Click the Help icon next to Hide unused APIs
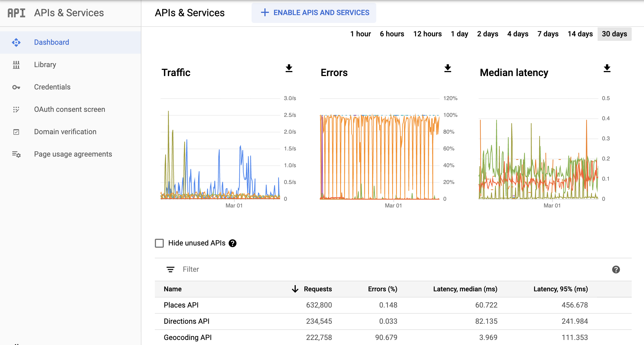Viewport: 644px width, 345px height. coord(233,244)
